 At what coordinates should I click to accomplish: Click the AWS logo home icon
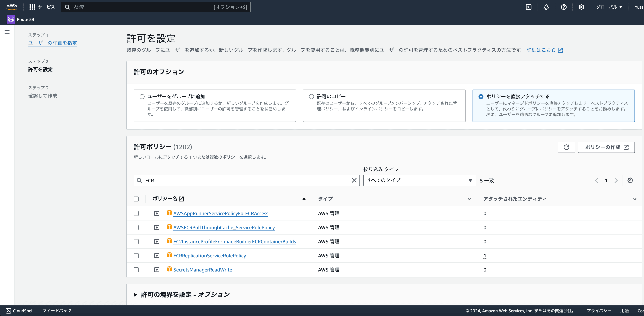tap(12, 7)
